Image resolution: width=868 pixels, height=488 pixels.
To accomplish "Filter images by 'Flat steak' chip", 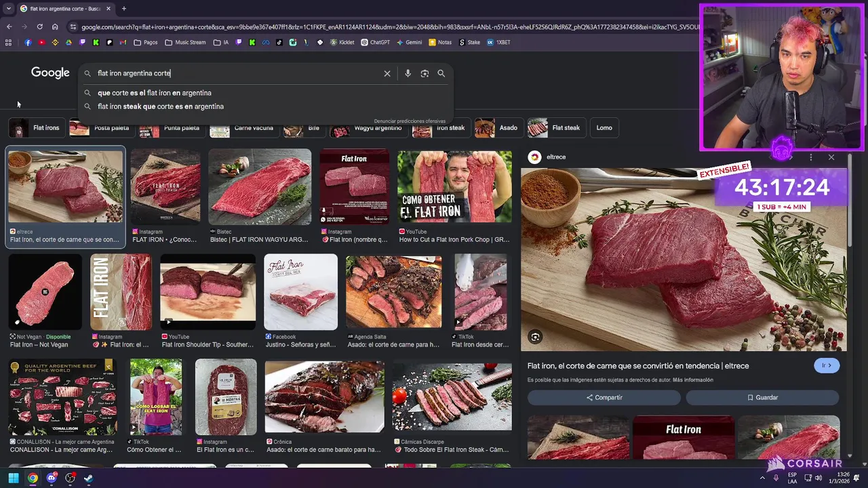I will 555,127.
